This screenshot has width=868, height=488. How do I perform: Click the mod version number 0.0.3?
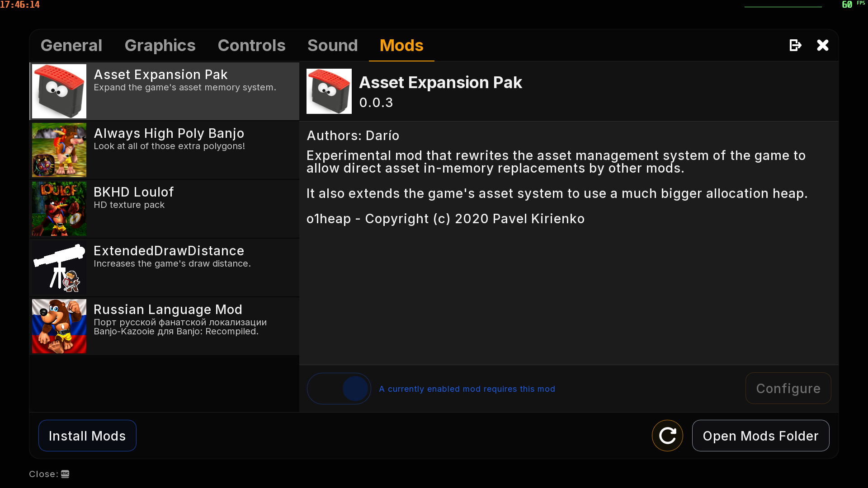click(376, 103)
